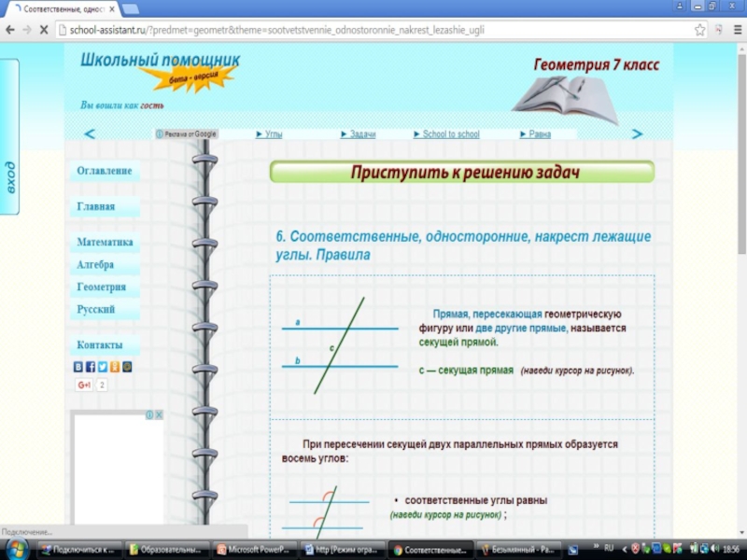Switch to 'Подключиться к...' taskbar window
The image size is (747, 560).
78,550
